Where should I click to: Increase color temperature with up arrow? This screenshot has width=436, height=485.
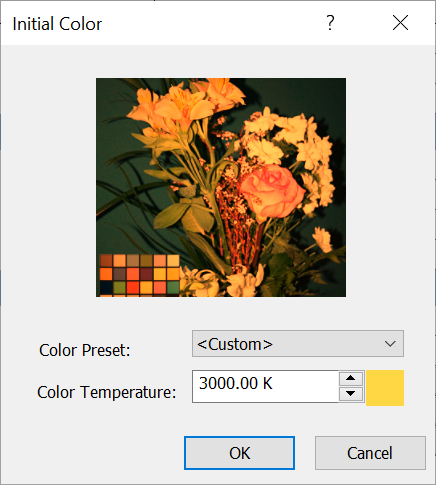pos(351,378)
